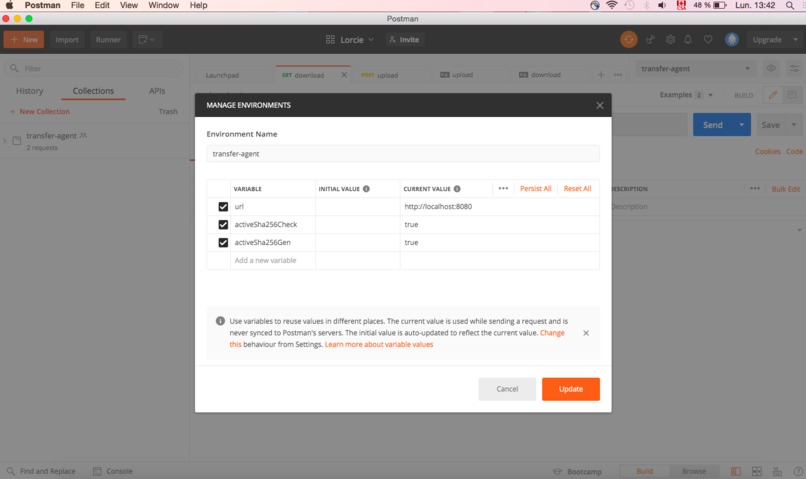806x479 pixels.
Task: Open notifications bell icon
Action: pos(688,40)
